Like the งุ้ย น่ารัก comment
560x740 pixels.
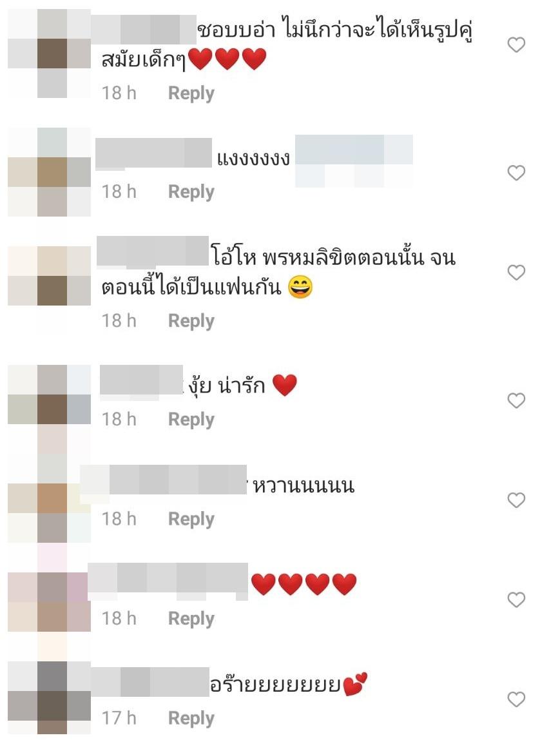[516, 400]
